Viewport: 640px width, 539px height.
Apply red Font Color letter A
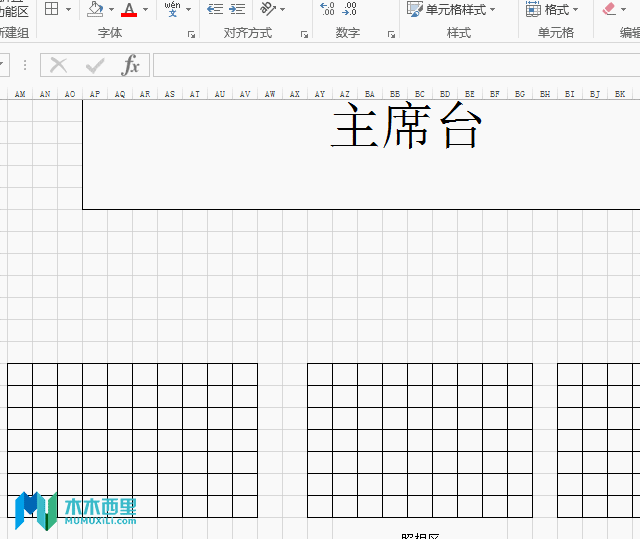coord(129,9)
